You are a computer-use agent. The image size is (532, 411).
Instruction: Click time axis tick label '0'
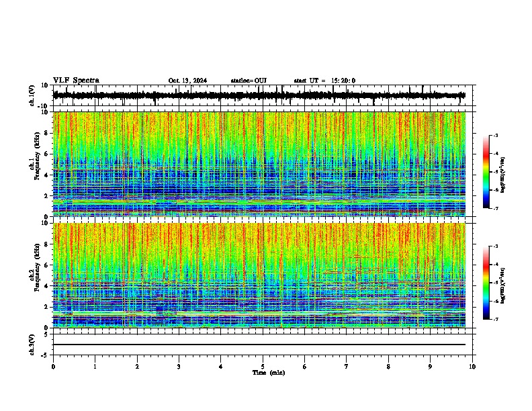[53, 367]
